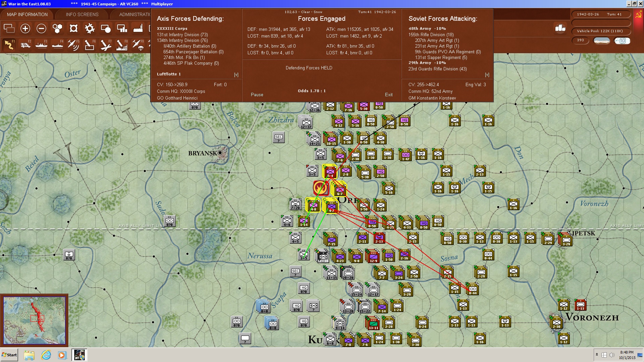Select Rail move mode (F2)
Image resolution: width=644 pixels, height=362 pixels.
pos(25,45)
